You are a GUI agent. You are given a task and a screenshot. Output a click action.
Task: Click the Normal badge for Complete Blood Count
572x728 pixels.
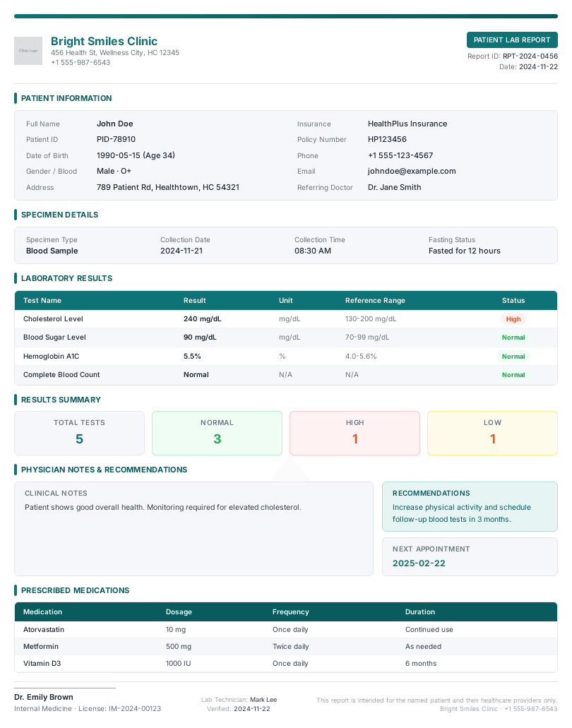point(513,375)
